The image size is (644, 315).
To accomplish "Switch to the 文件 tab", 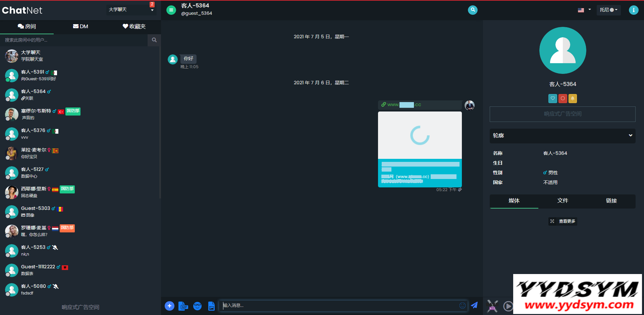I will coord(562,201).
